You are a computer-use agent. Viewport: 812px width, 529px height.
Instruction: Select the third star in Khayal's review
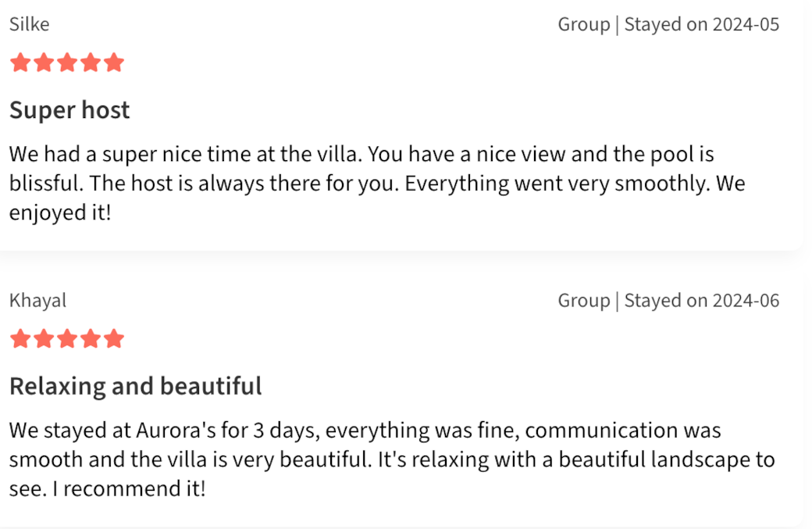click(67, 339)
